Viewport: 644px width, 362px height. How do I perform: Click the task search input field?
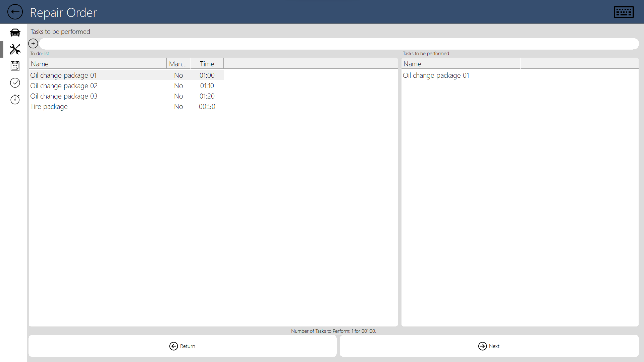tap(339, 44)
